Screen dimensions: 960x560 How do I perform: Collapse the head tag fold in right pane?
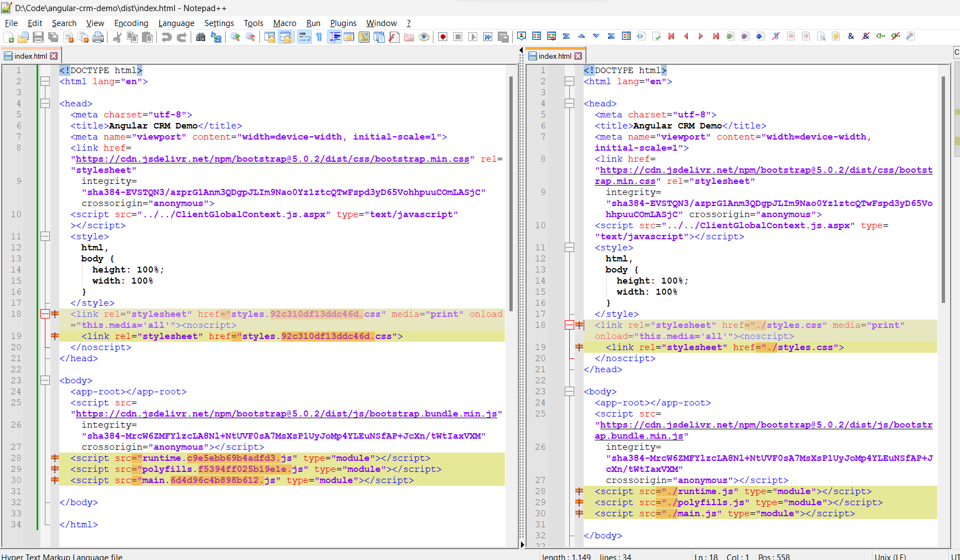tap(569, 104)
